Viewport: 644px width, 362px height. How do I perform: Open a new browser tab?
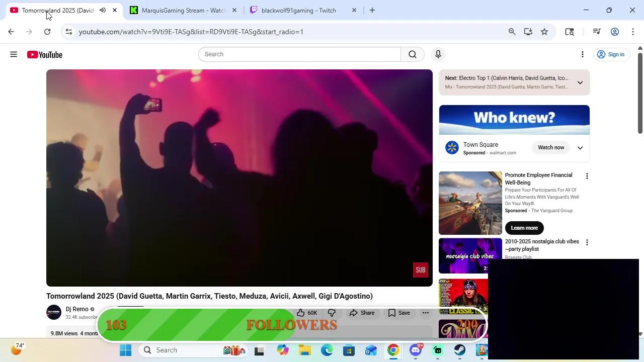pos(372,10)
